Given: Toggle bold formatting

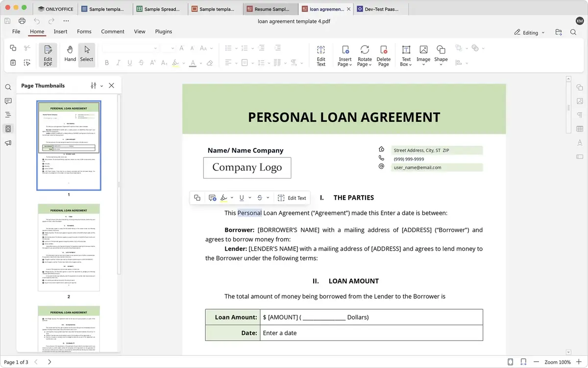Looking at the screenshot, I should [x=106, y=62].
